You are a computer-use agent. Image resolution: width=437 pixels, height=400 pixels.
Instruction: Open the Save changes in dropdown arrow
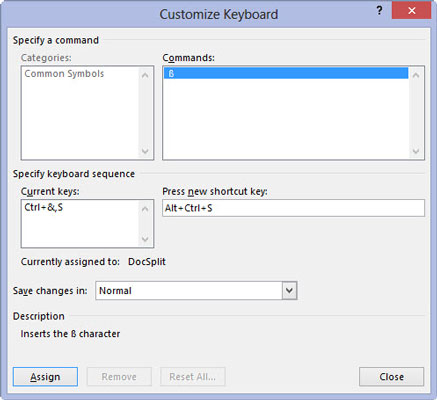[x=289, y=290]
